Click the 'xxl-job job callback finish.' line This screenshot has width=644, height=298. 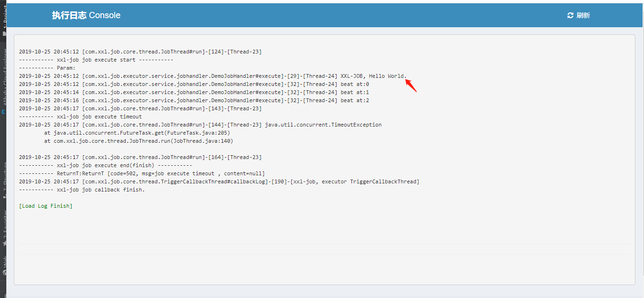(82, 190)
